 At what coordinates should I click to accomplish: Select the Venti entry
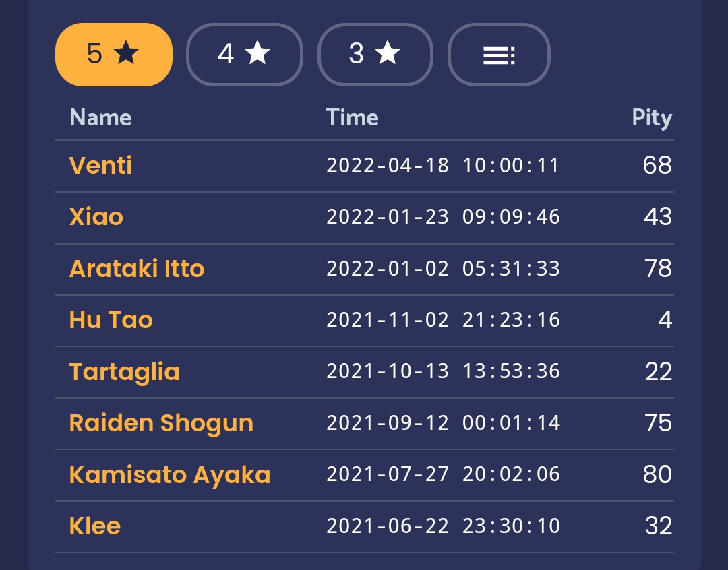point(101,166)
